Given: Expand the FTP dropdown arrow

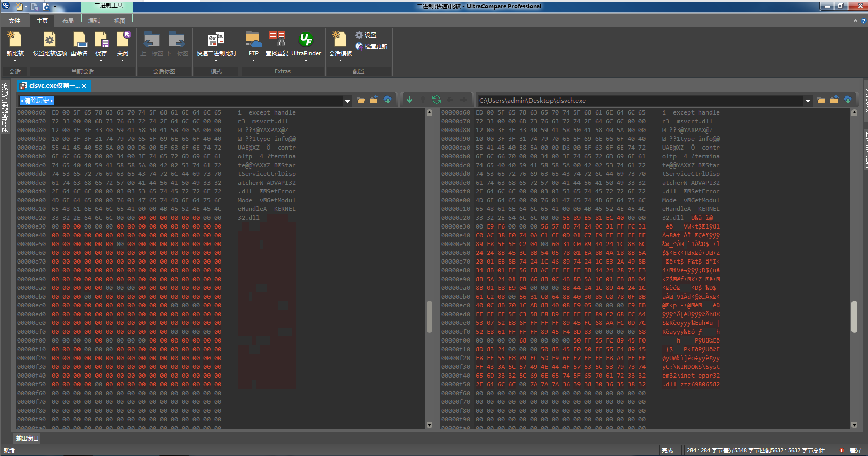Looking at the screenshot, I should coord(253,61).
